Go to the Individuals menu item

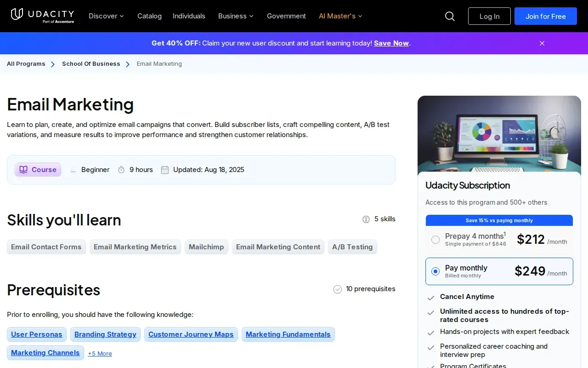coord(189,16)
